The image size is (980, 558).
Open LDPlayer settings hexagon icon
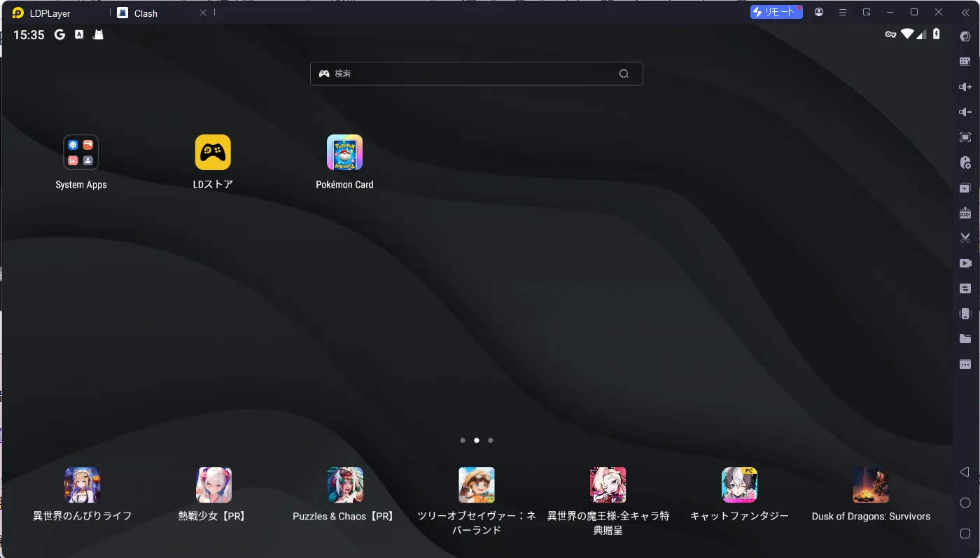coord(965,36)
